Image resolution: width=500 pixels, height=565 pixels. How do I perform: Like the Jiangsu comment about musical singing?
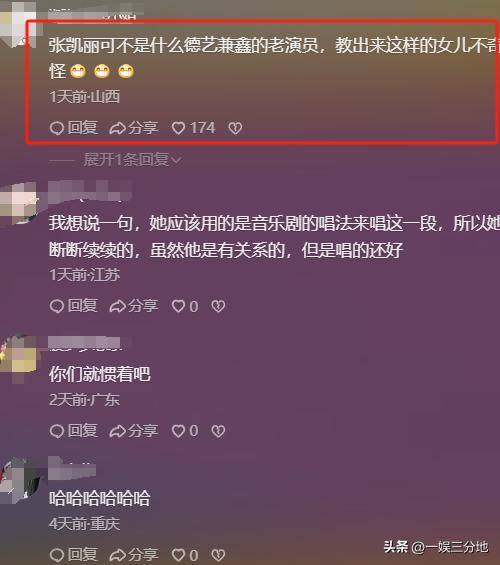(185, 306)
